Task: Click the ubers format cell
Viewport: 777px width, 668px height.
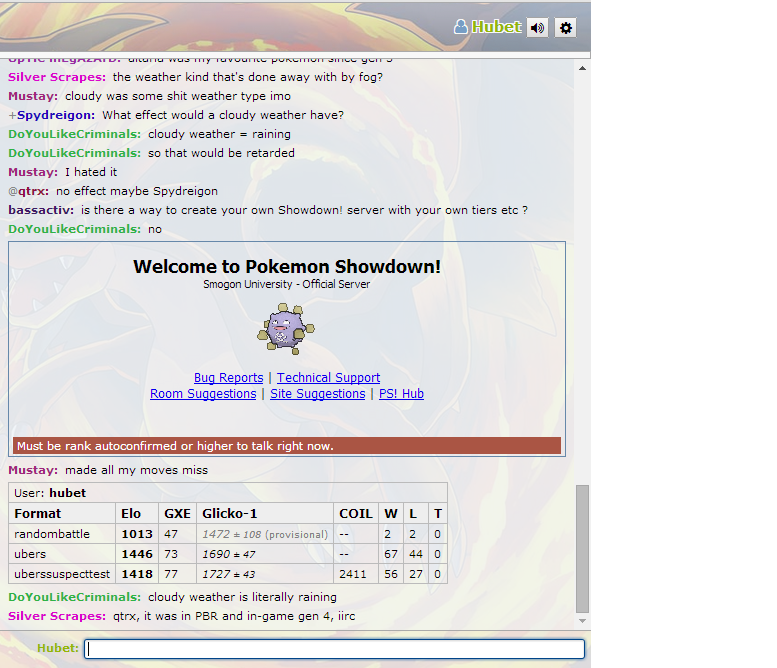Action: (62, 554)
